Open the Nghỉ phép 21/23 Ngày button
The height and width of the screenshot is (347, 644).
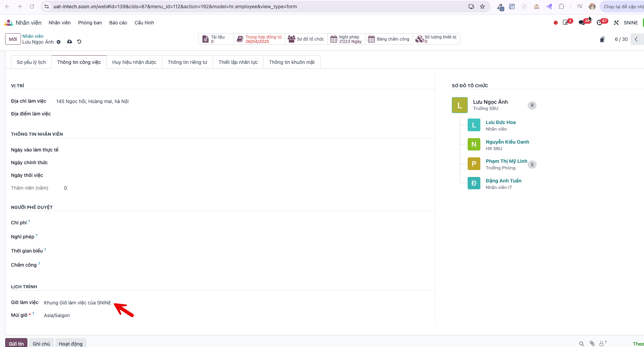tap(346, 39)
